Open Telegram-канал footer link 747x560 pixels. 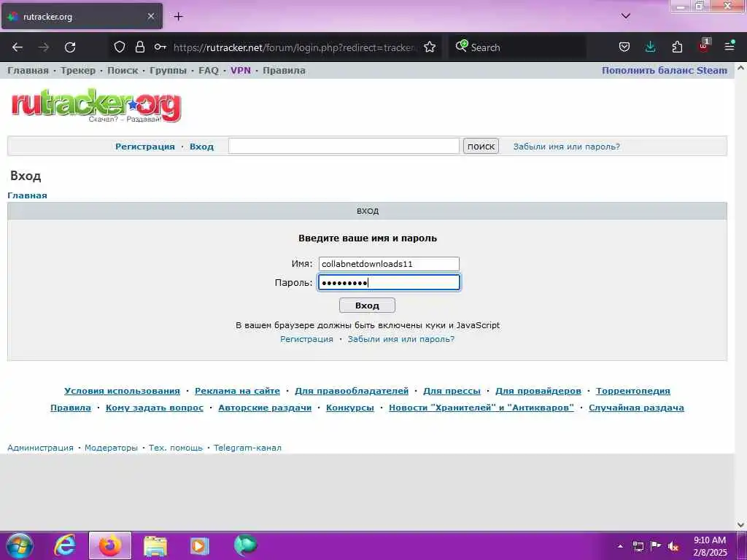(247, 448)
